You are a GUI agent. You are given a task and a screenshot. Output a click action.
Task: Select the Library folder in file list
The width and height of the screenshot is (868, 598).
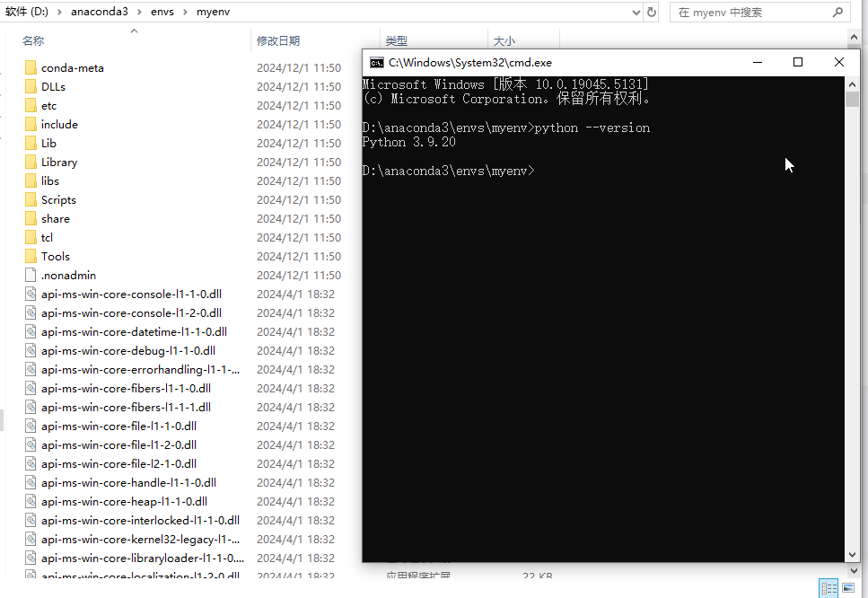tap(59, 163)
